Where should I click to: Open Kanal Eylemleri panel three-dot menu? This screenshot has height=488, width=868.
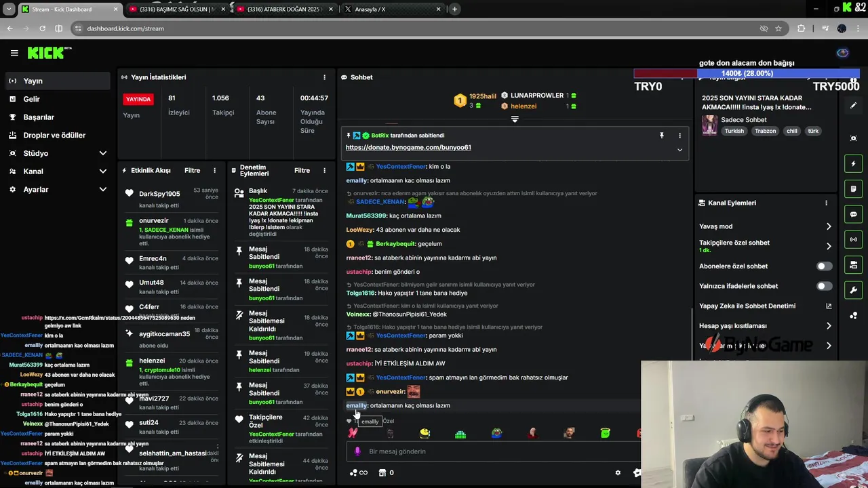pyautogui.click(x=826, y=203)
